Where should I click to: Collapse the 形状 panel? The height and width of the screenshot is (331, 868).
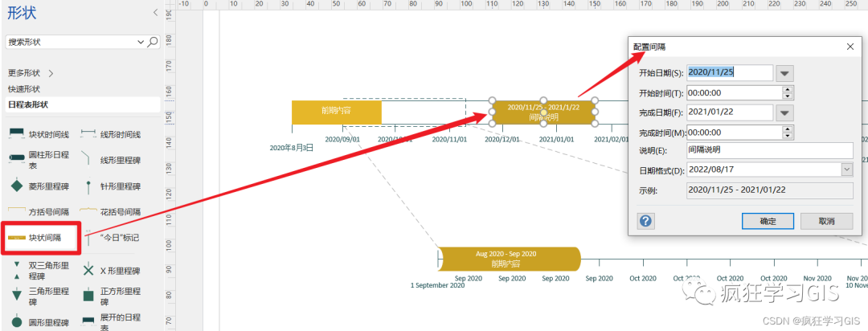click(x=156, y=12)
